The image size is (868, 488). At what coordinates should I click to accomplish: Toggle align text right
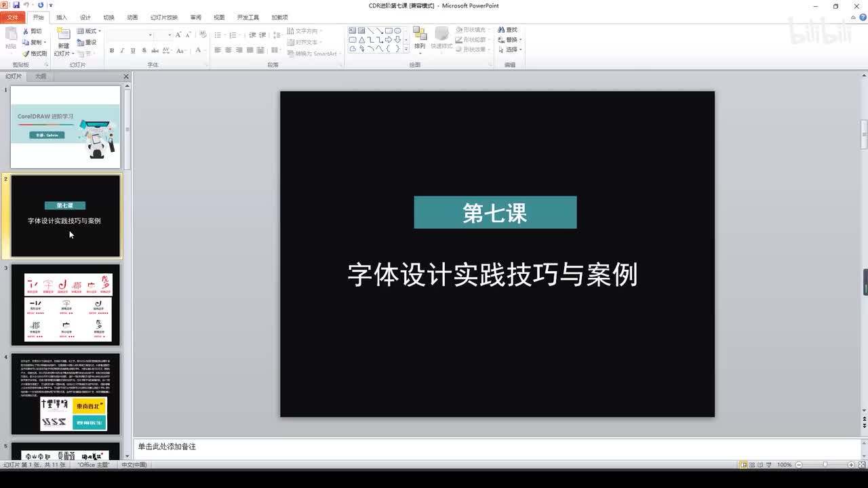pyautogui.click(x=239, y=50)
